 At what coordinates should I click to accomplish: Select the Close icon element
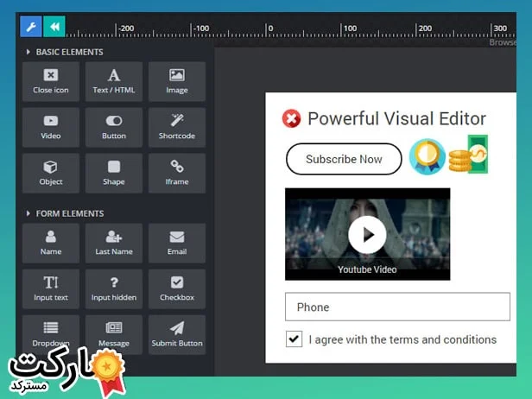51,81
